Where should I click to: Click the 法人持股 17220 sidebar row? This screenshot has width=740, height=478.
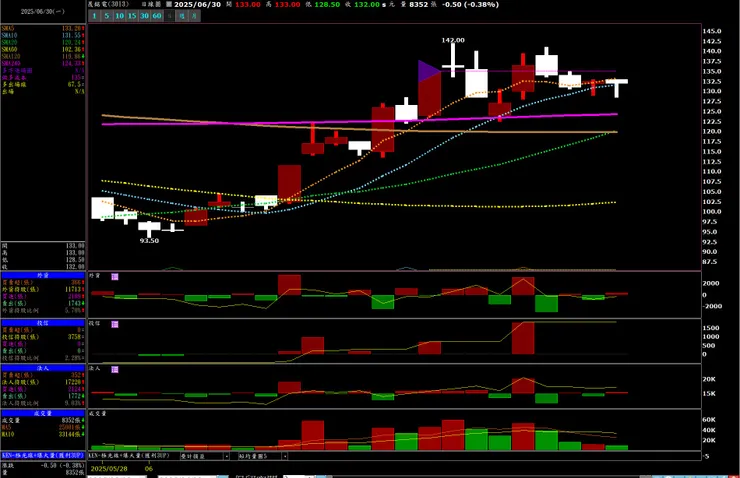click(x=43, y=382)
